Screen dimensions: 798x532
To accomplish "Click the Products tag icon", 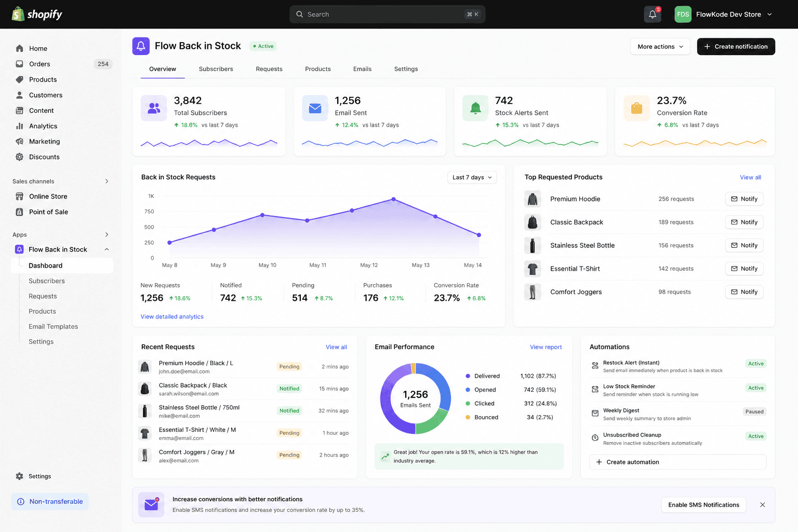I will tap(20, 79).
